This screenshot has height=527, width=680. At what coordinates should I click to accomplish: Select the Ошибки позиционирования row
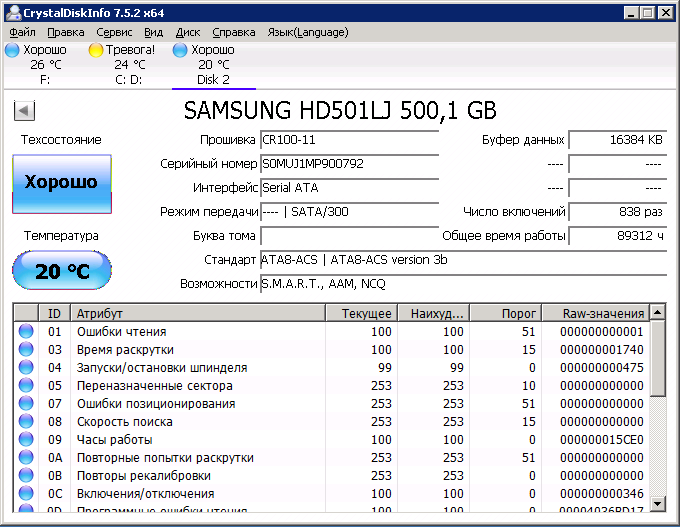click(x=332, y=403)
